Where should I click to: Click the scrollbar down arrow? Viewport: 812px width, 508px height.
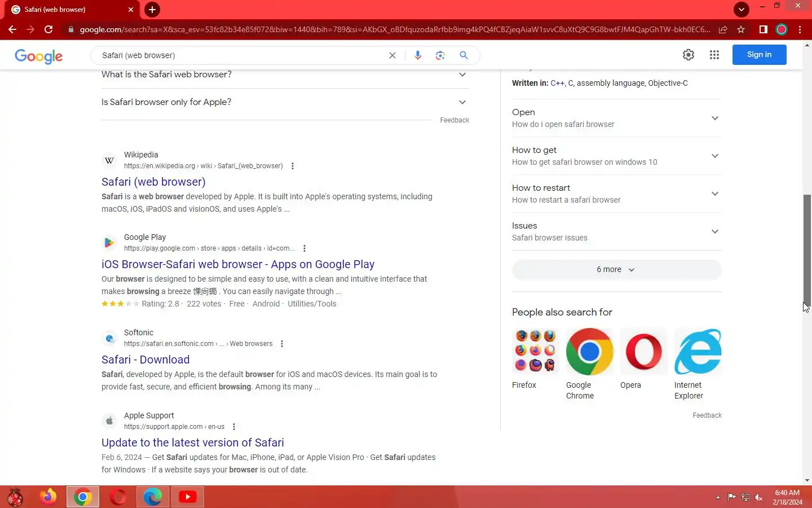pos(807,480)
